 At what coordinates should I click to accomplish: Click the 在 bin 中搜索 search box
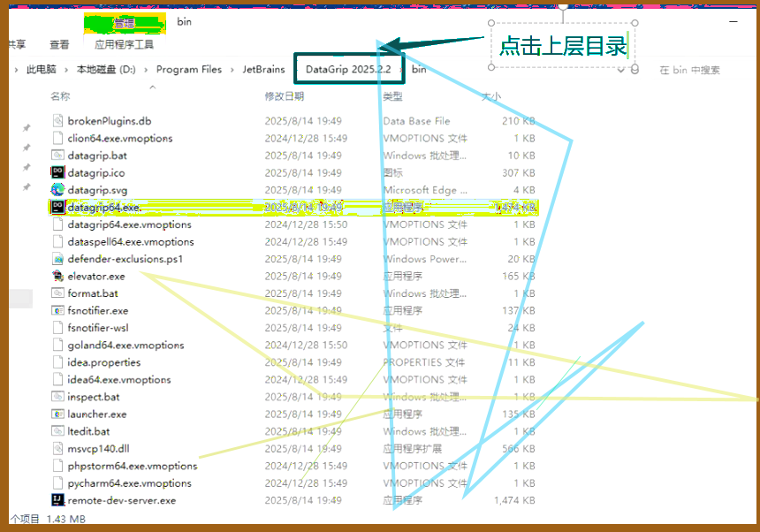pos(698,70)
